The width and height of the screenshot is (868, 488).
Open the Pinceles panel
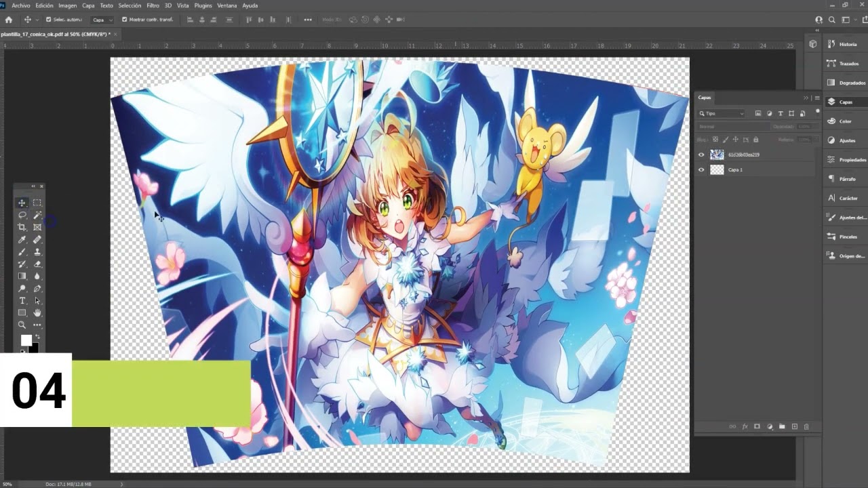pos(846,237)
